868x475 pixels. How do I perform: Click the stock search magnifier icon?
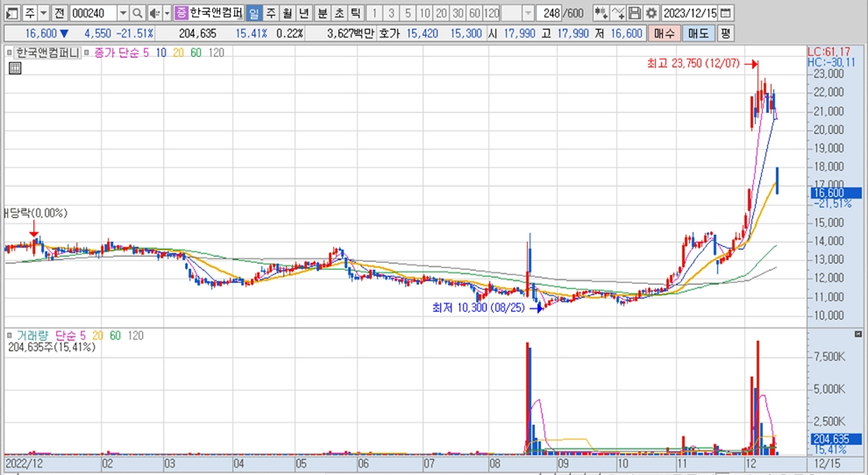click(138, 13)
